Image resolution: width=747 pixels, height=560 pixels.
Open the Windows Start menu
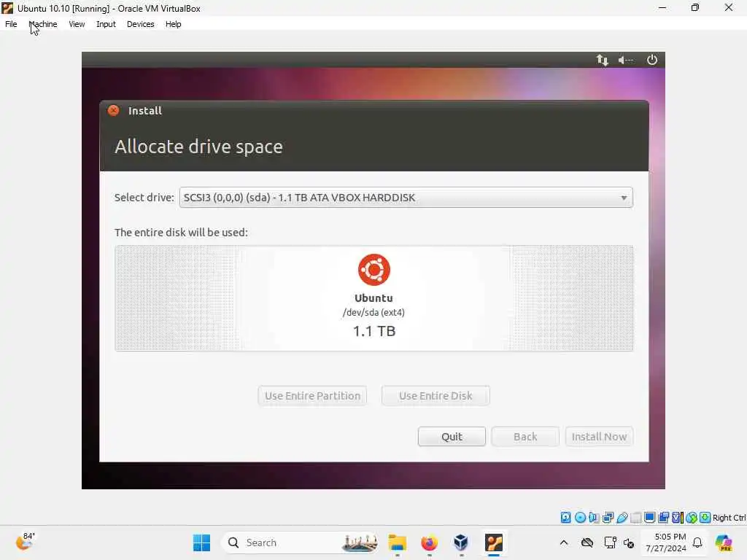point(201,542)
